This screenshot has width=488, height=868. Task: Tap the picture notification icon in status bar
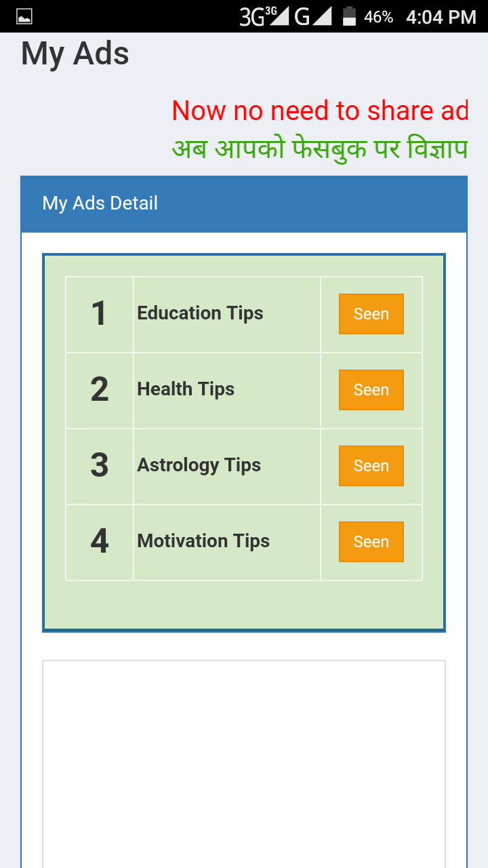(x=24, y=17)
